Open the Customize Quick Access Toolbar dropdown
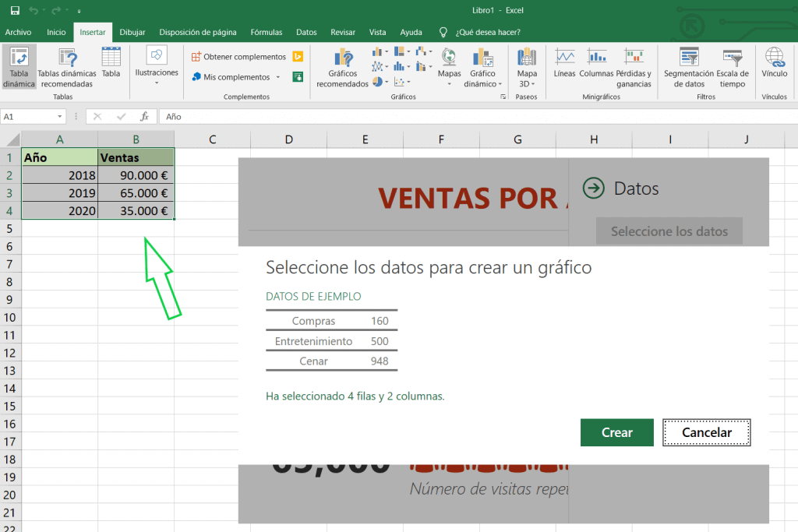The width and height of the screenshot is (798, 532). [x=79, y=11]
